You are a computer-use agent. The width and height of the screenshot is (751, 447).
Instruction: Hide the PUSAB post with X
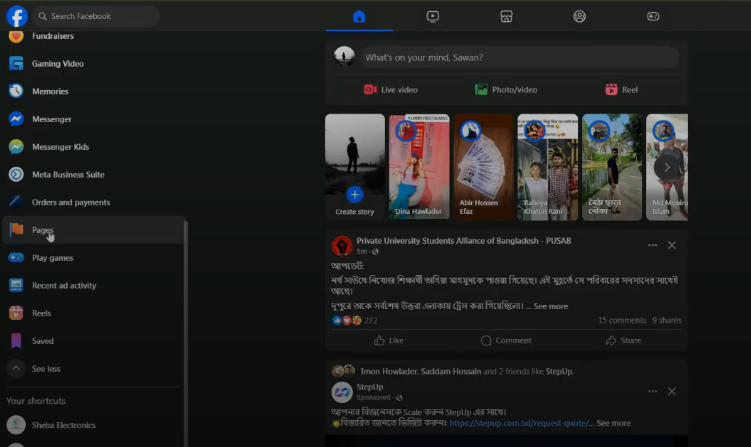click(x=672, y=245)
